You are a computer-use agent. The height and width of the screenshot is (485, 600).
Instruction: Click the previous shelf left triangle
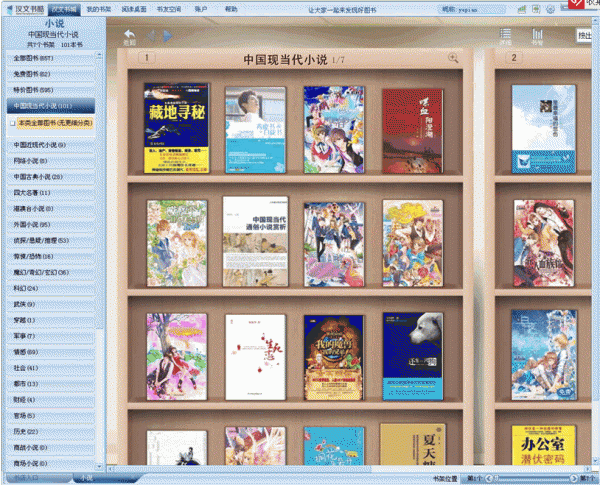tap(151, 36)
